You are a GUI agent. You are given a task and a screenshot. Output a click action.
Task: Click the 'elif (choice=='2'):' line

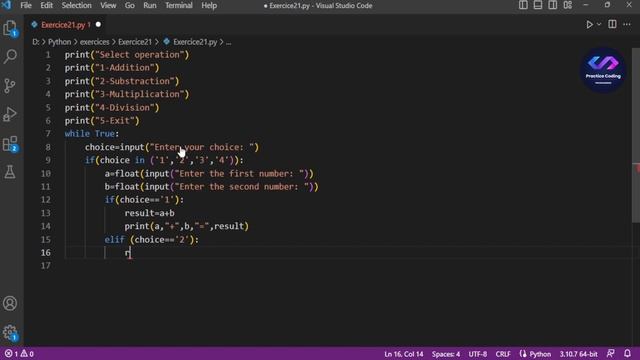151,240
